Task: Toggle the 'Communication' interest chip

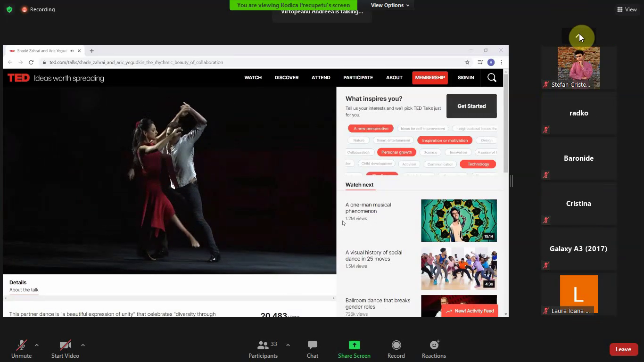Action: [440, 164]
